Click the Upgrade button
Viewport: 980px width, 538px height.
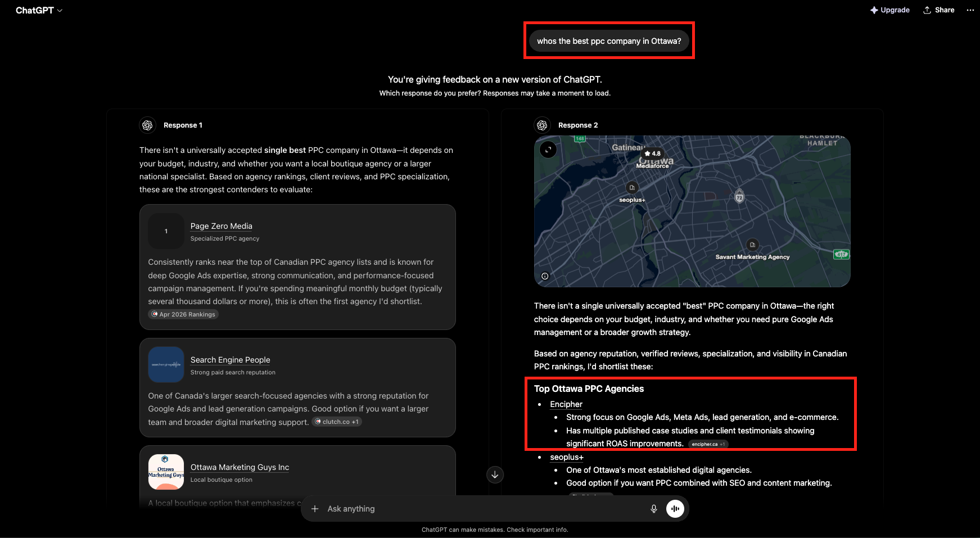coord(890,10)
